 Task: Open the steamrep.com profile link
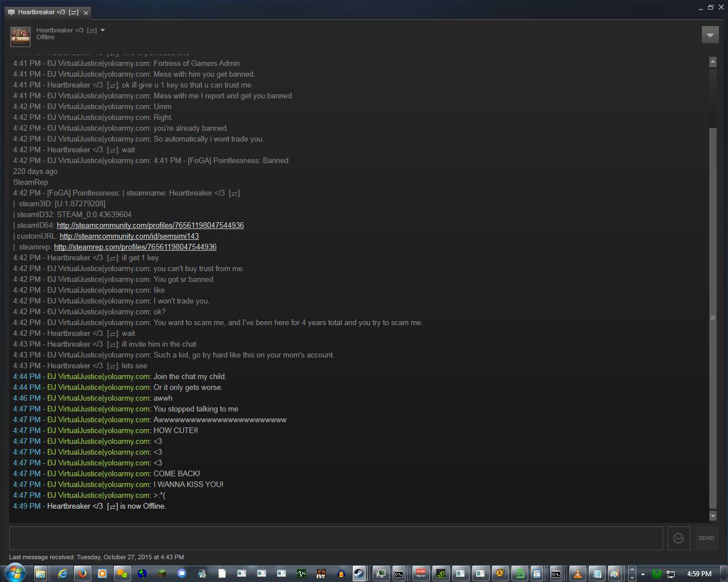click(x=135, y=247)
